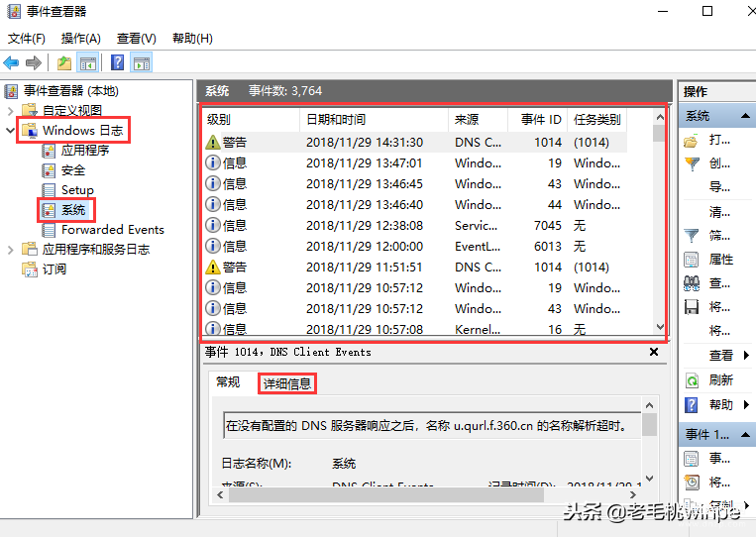Sort by the 来源 column header

[x=478, y=120]
